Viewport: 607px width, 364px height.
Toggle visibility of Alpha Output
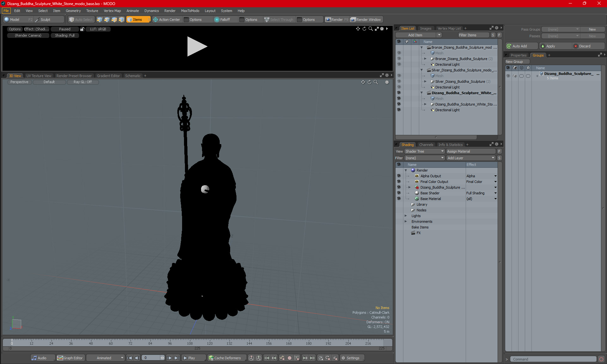pyautogui.click(x=399, y=176)
